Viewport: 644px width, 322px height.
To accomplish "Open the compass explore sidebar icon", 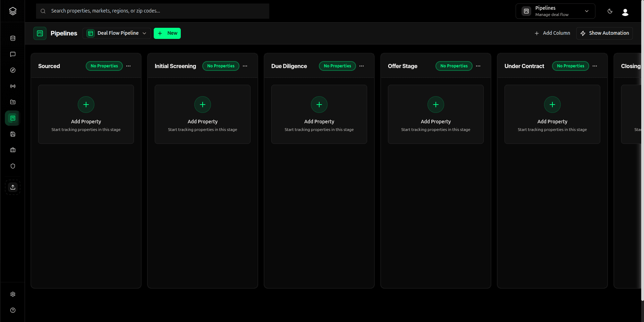I will [x=13, y=70].
